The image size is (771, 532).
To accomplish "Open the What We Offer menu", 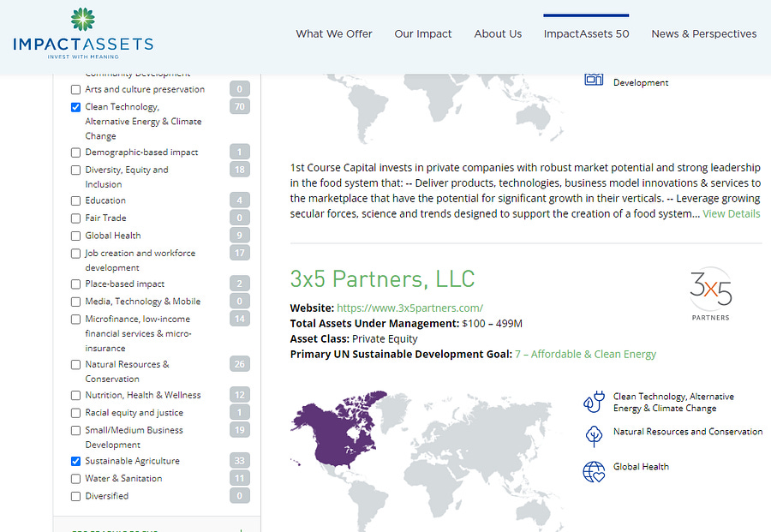I will (x=334, y=34).
